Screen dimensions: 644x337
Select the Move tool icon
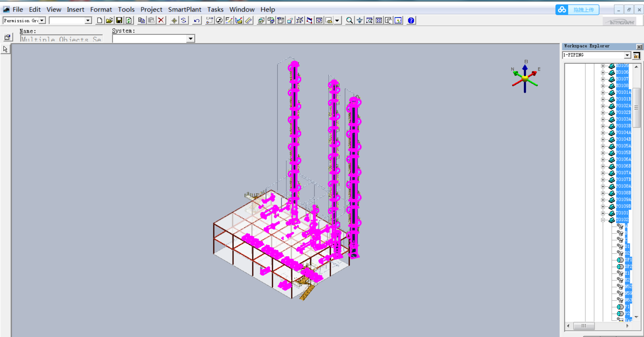click(174, 20)
